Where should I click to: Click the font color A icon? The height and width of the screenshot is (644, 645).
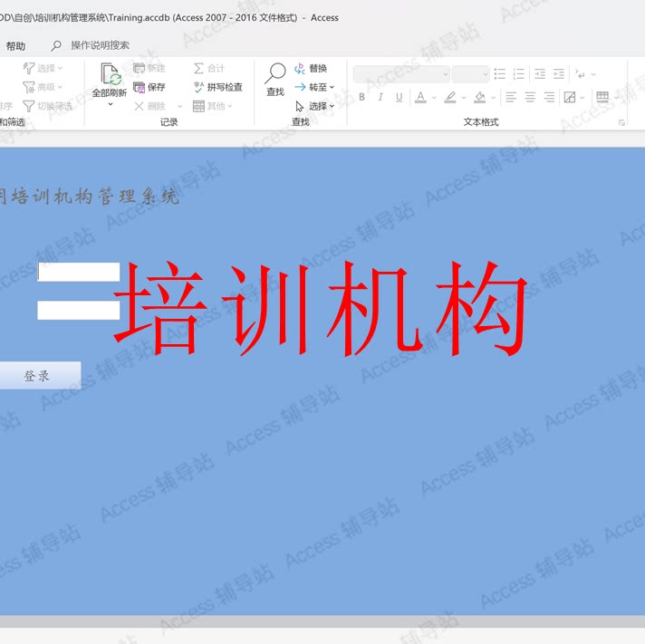coord(420,98)
